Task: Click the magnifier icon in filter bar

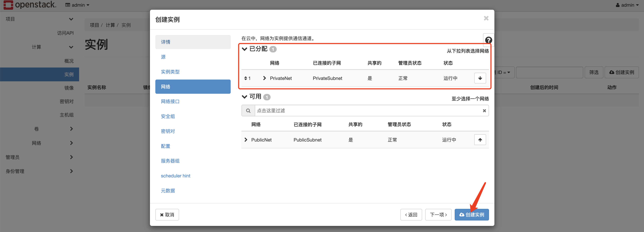Action: [248, 110]
